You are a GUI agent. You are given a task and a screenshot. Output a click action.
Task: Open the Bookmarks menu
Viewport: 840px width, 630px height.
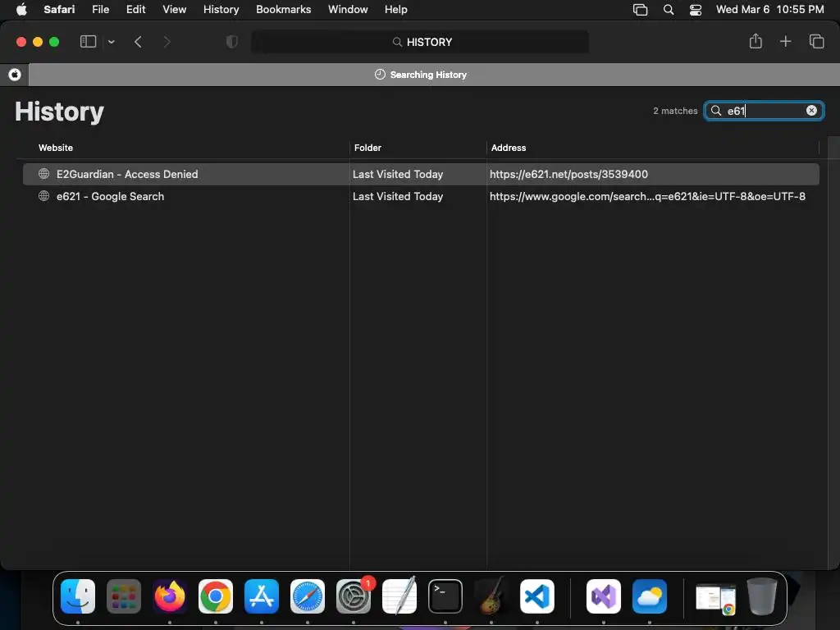point(283,9)
